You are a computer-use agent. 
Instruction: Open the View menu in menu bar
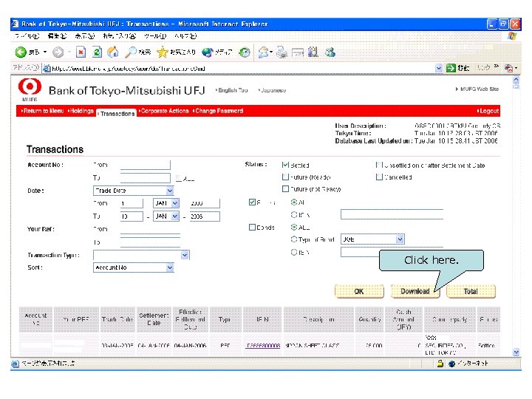[x=84, y=35]
